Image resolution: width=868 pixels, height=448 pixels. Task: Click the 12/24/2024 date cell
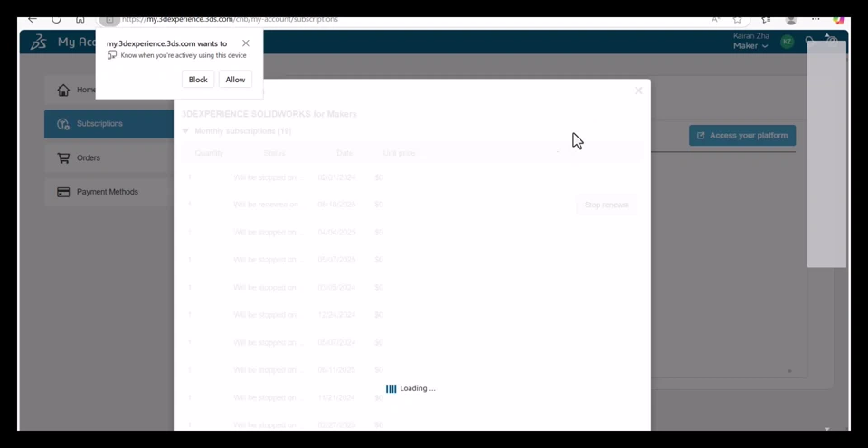click(x=336, y=315)
